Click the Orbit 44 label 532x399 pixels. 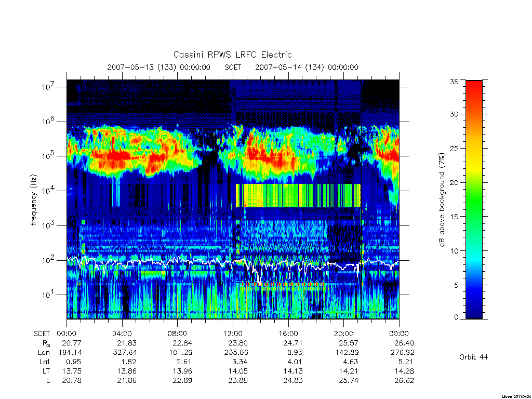[x=474, y=357]
